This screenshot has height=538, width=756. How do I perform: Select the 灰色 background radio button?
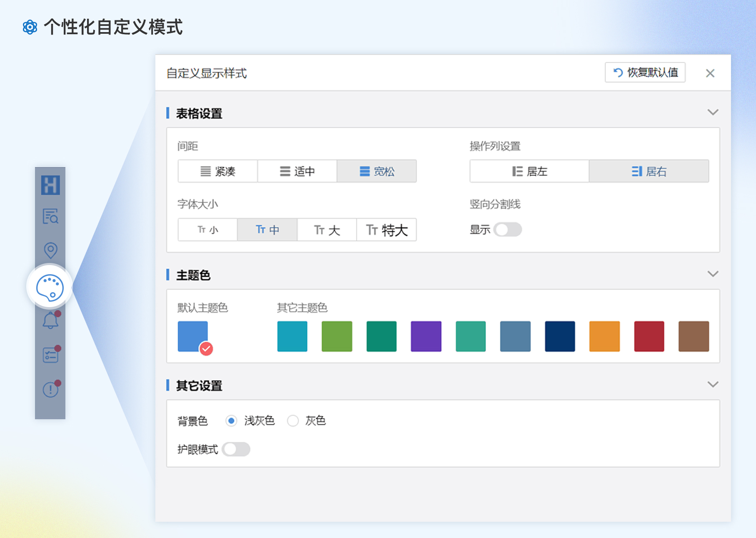(293, 421)
